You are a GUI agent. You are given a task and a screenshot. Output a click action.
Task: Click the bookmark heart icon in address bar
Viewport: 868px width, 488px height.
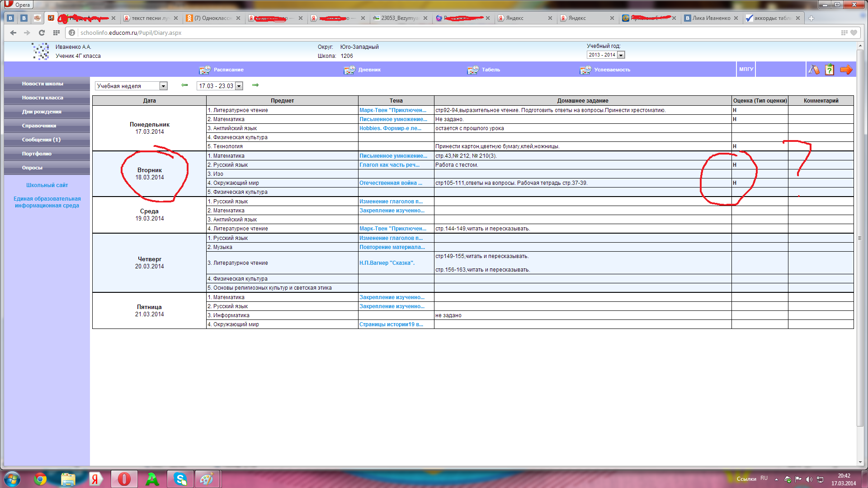coord(854,33)
